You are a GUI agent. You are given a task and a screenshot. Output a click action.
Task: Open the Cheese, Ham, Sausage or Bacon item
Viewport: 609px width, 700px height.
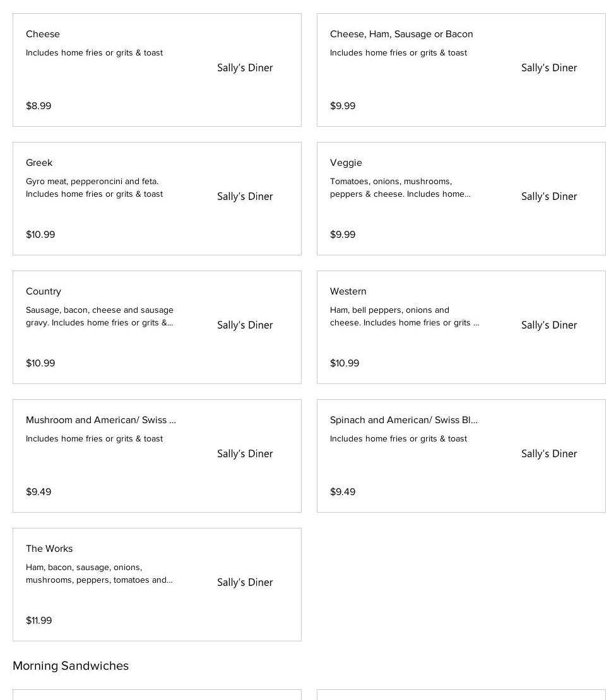[401, 34]
